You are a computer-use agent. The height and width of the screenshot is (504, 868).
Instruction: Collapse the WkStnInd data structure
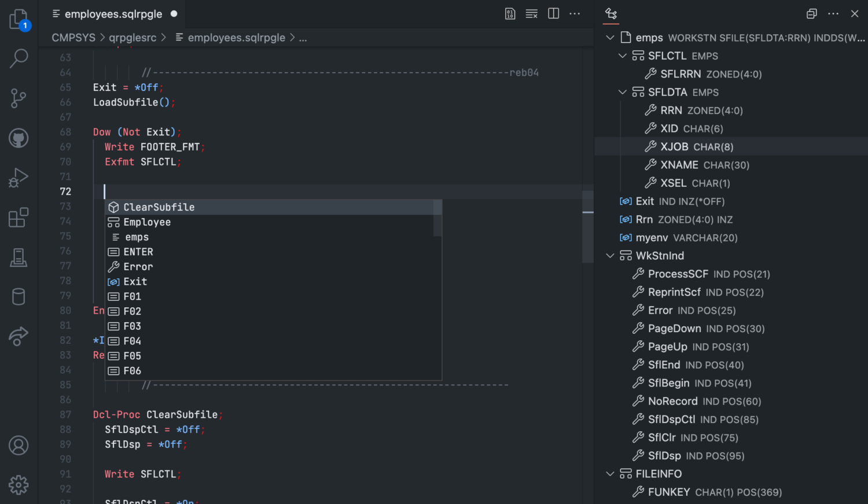pyautogui.click(x=610, y=255)
